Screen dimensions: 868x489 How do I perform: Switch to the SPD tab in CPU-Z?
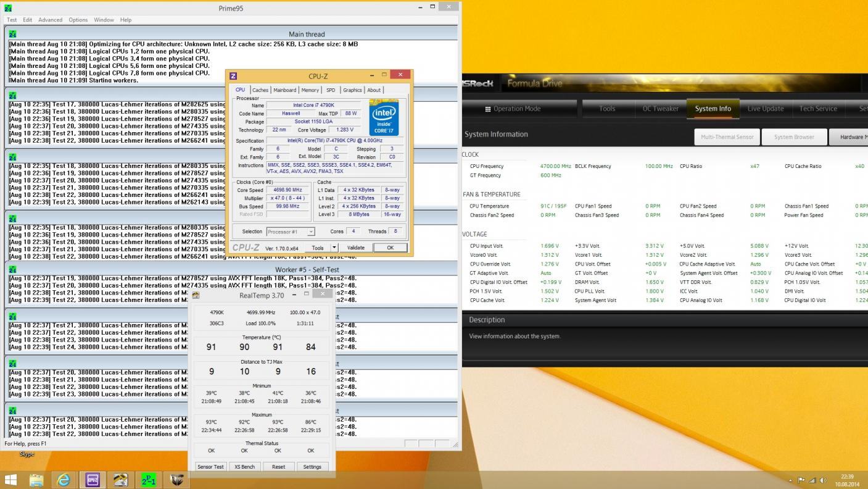[331, 90]
